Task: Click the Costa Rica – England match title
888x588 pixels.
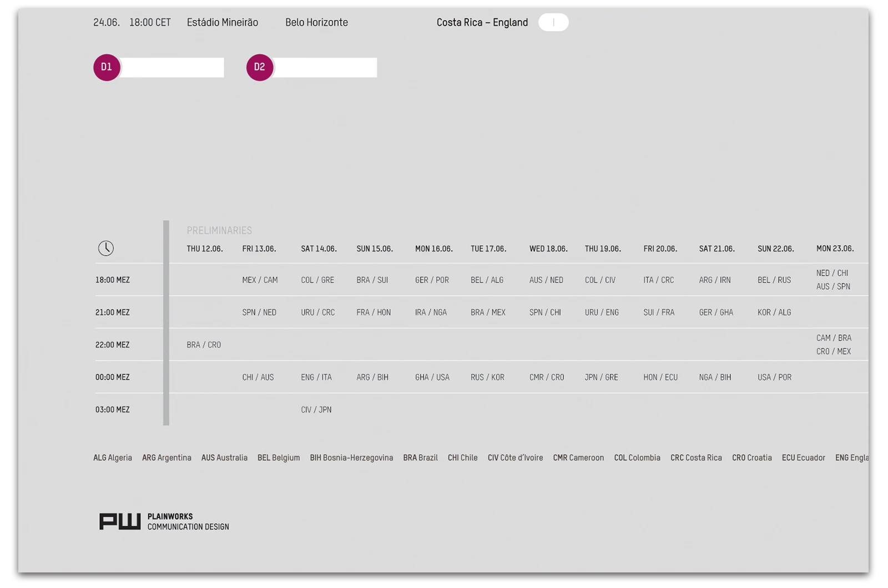Action: (x=482, y=22)
